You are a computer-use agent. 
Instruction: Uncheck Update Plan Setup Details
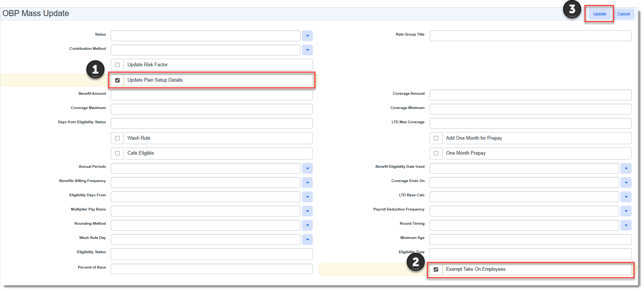point(117,80)
